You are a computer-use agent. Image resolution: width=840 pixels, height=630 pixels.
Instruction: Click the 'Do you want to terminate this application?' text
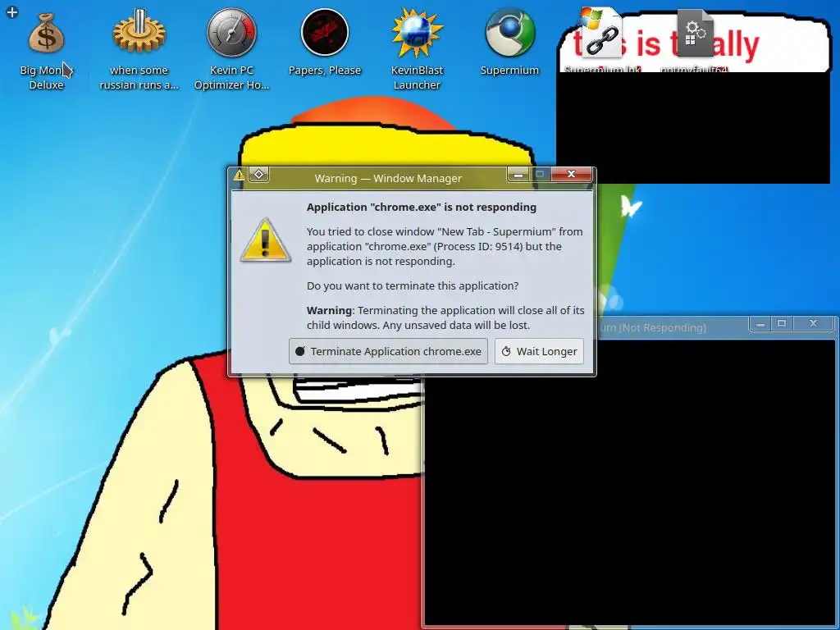pyautogui.click(x=413, y=286)
